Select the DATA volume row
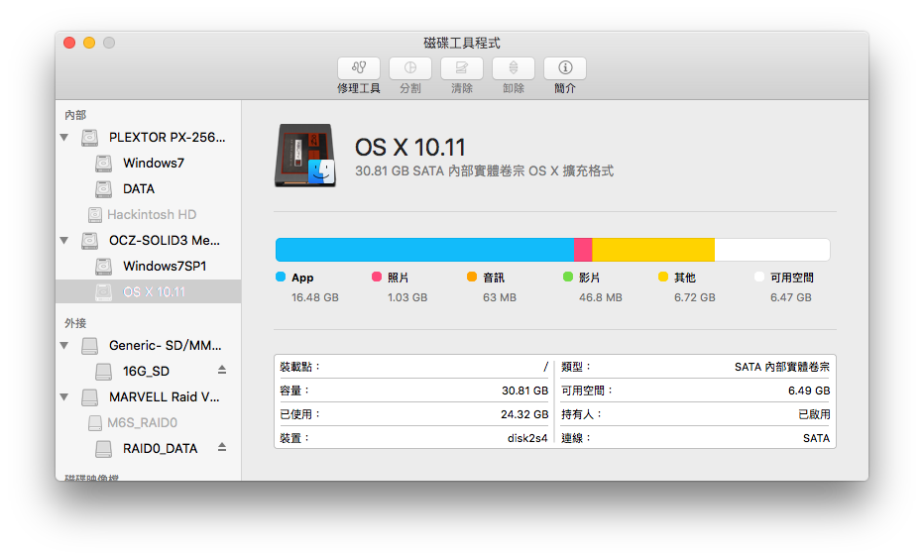924x560 pixels. [149, 189]
